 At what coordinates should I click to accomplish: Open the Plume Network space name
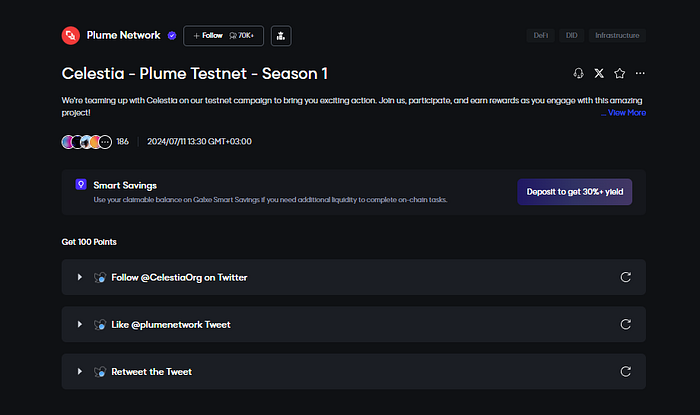point(123,35)
